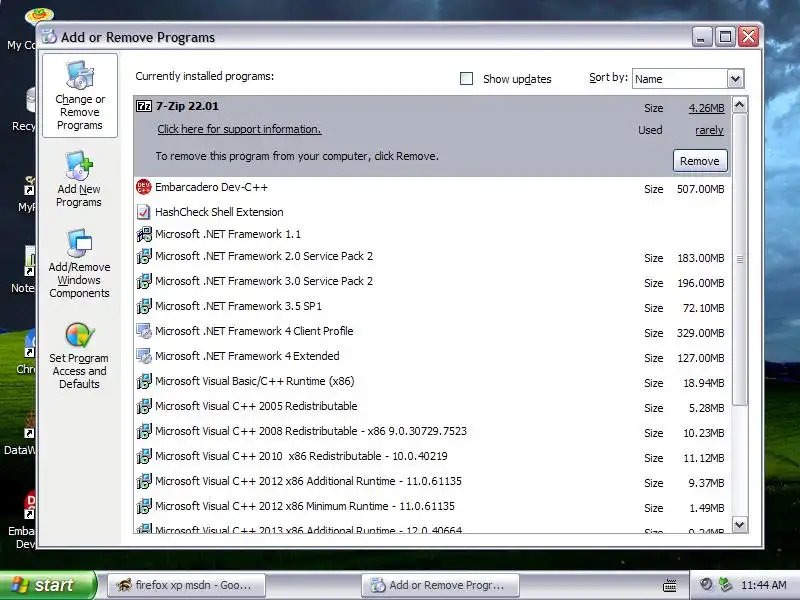Viewport: 800px width, 600px height.
Task: Select Microsoft .NET Framework 1.1 entry
Action: click(433, 234)
